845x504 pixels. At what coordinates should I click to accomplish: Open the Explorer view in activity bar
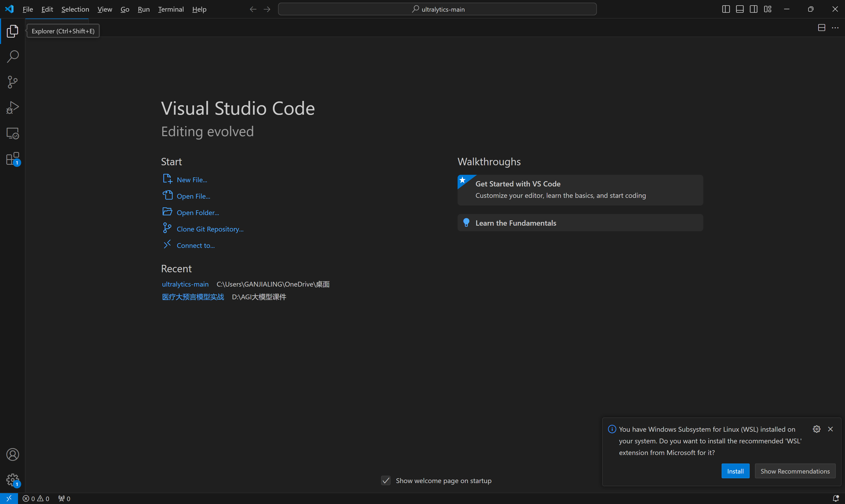[x=12, y=31]
